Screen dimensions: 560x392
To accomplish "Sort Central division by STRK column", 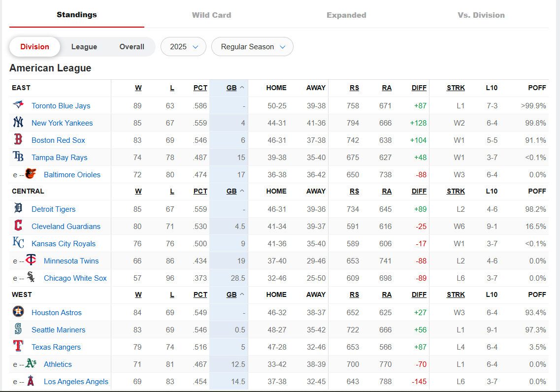I will [x=456, y=192].
